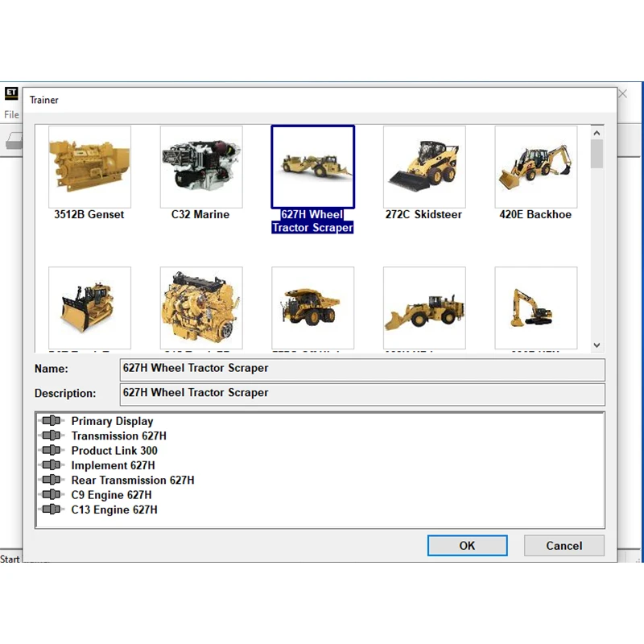Screen dimensions: 644x644
Task: Select the excavator thumbnail
Action: pos(536,308)
